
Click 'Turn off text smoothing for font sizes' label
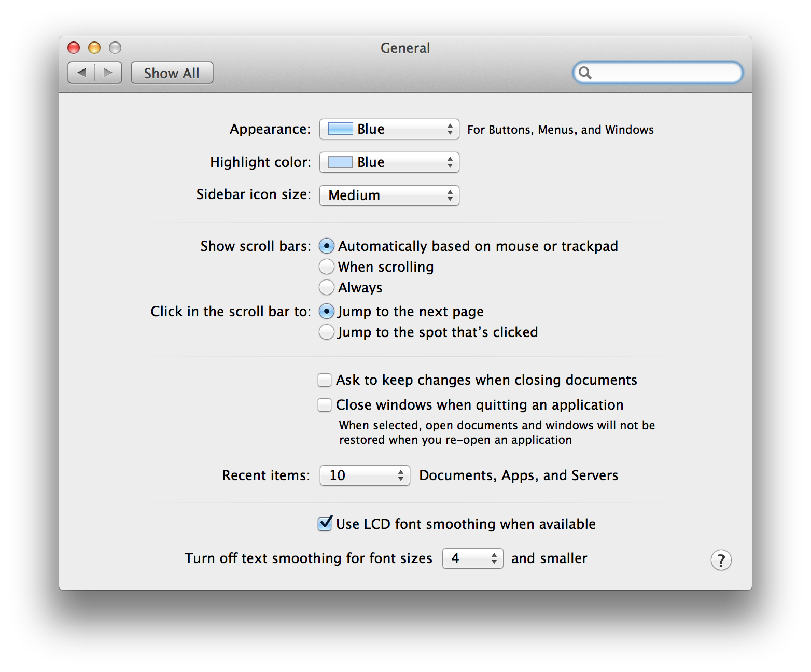pyautogui.click(x=309, y=558)
